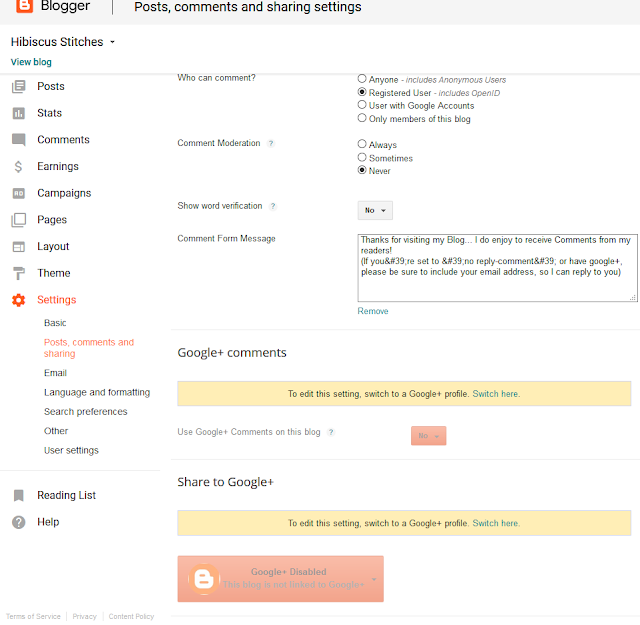
Task: Go to Comments section
Action: (63, 140)
